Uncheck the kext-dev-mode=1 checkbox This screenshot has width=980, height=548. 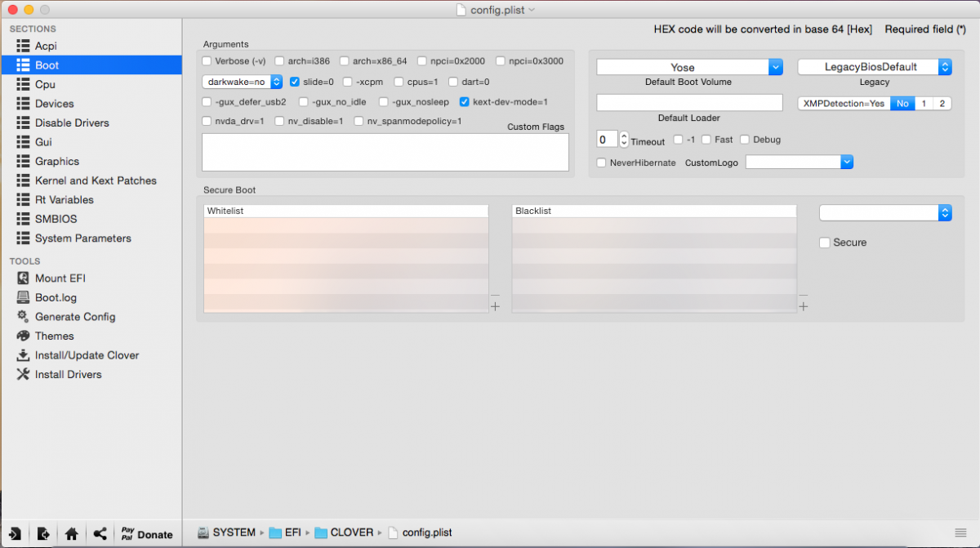click(x=465, y=102)
